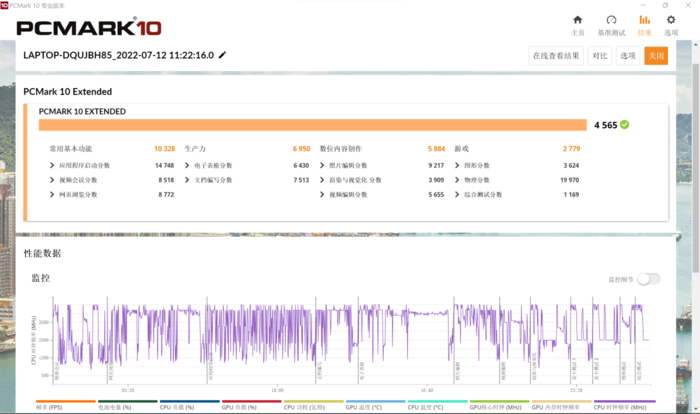
Task: Click the 生产力 score 6 950
Action: [301, 149]
